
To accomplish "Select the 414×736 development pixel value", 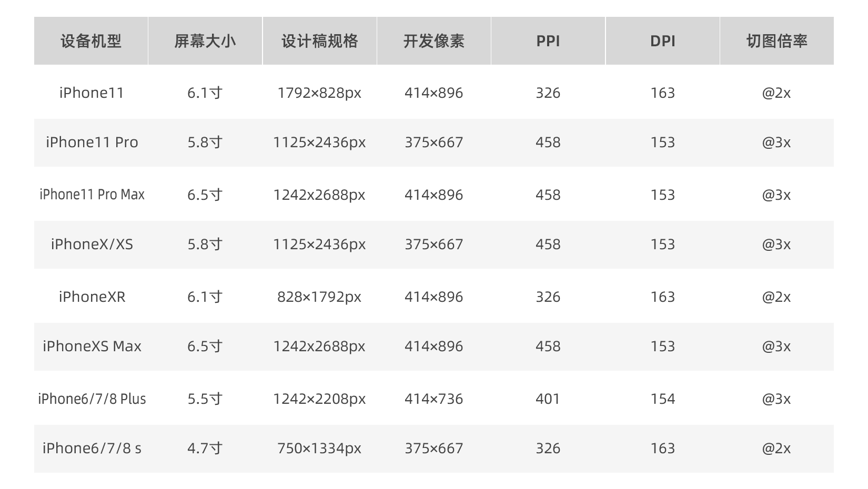I will pos(434,399).
